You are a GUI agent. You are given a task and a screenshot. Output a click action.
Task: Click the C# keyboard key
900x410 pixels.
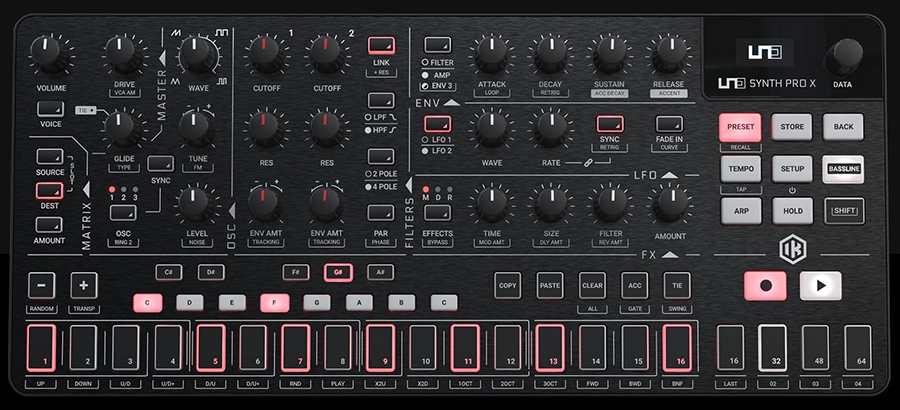tap(169, 272)
